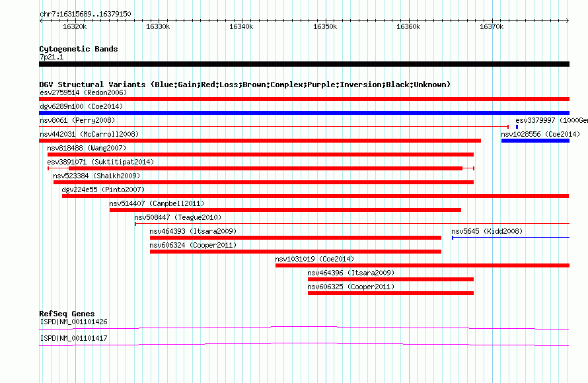
Task: Select the black 7p21.1 cytogenetic band bar
Action: point(304,64)
